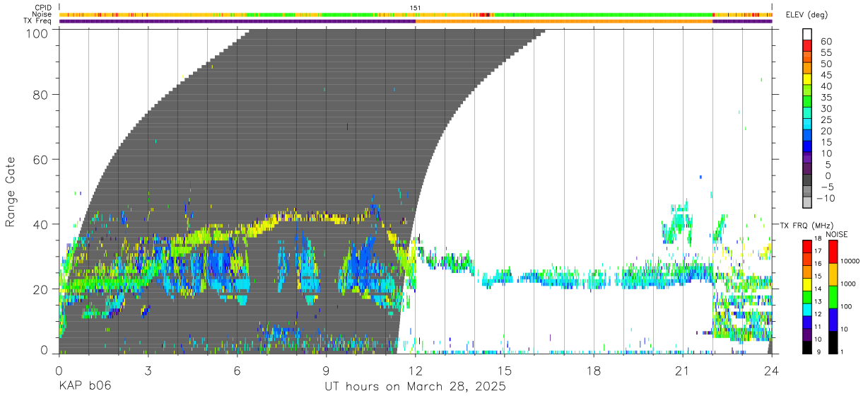Click the 'KAP b06' radar label
868x401 pixels.
(85, 387)
